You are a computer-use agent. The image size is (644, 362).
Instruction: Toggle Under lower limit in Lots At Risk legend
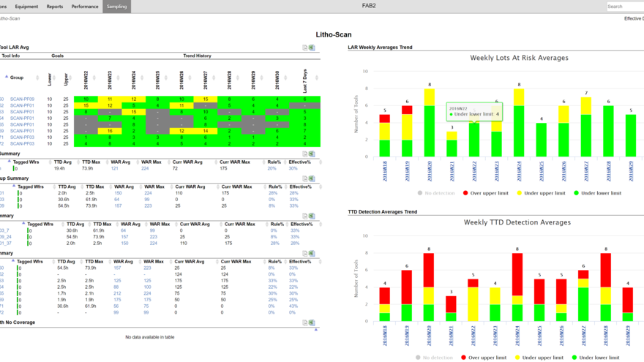pos(598,193)
